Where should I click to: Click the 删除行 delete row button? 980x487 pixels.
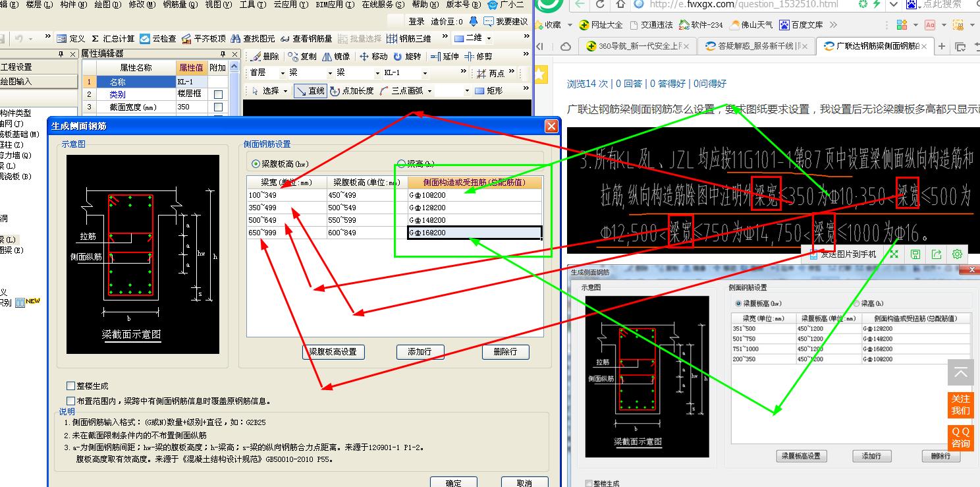[x=505, y=352]
